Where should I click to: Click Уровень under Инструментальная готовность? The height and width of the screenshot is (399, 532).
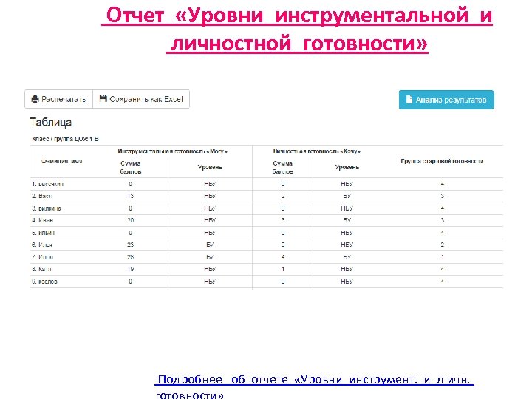tap(210, 167)
